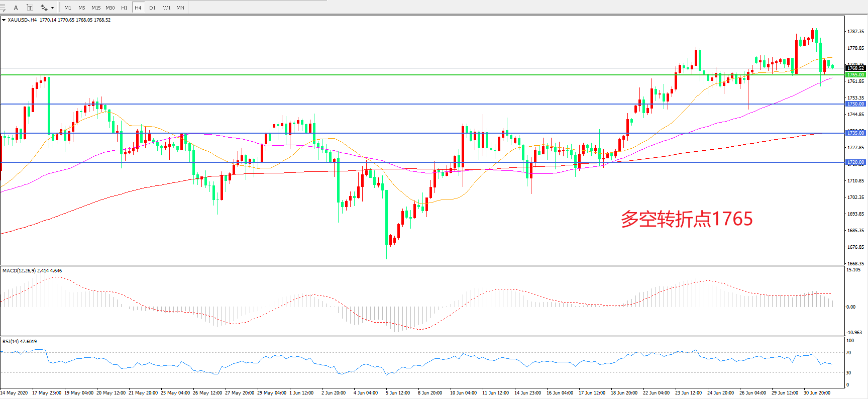Click the red 多空转折点1765 text annotation

point(687,219)
